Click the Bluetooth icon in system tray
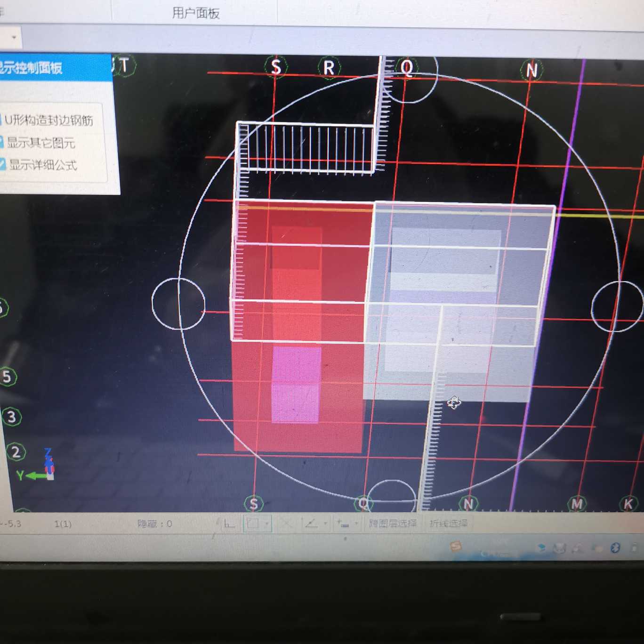644x644 pixels. pyautogui.click(x=615, y=548)
